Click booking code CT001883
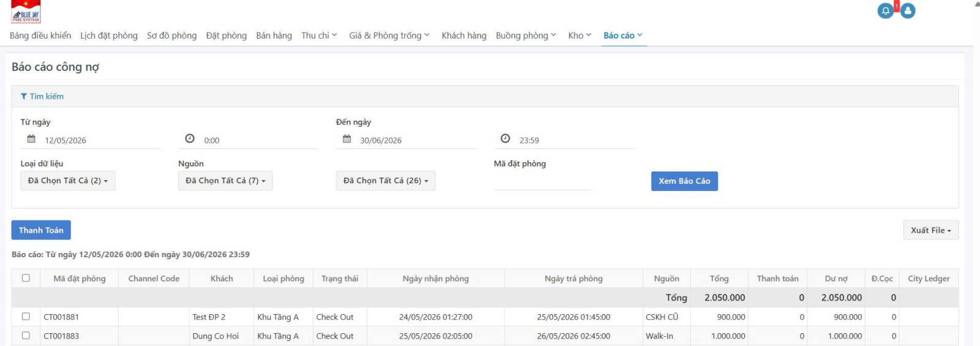The height and width of the screenshot is (346, 980). click(x=61, y=336)
